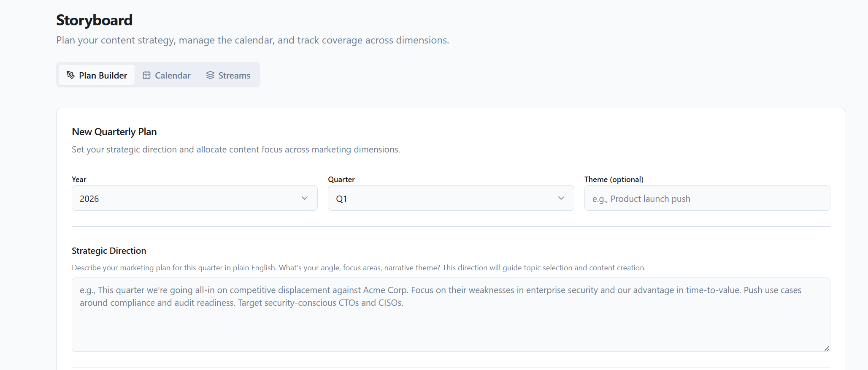The width and height of the screenshot is (868, 370).
Task: Expand the Quarter dropdown showing Q1
Action: pyautogui.click(x=450, y=199)
